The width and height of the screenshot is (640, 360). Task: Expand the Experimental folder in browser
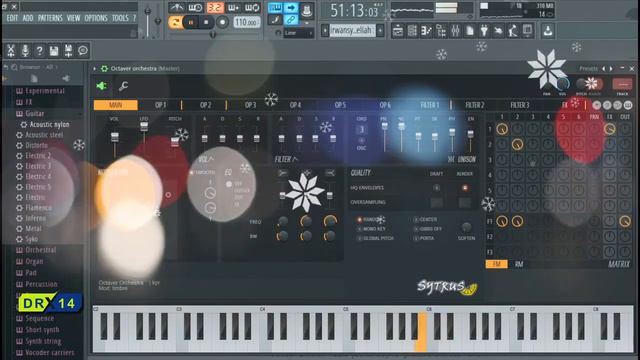pos(41,91)
